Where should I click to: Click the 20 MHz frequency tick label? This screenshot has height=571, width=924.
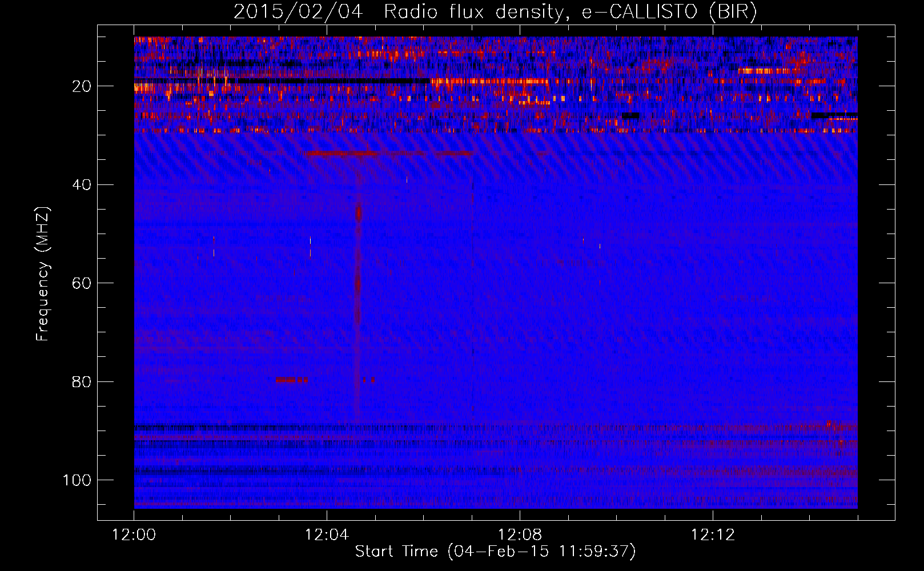[82, 86]
